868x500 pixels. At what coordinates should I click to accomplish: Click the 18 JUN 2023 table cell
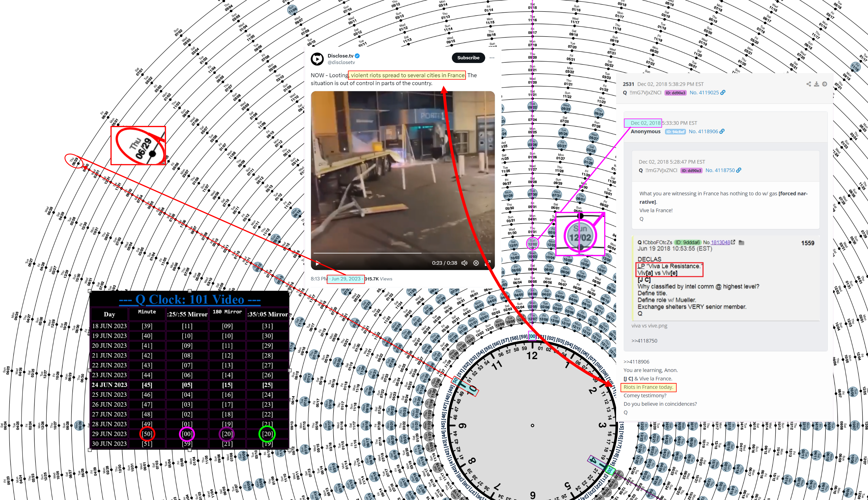[x=109, y=326]
